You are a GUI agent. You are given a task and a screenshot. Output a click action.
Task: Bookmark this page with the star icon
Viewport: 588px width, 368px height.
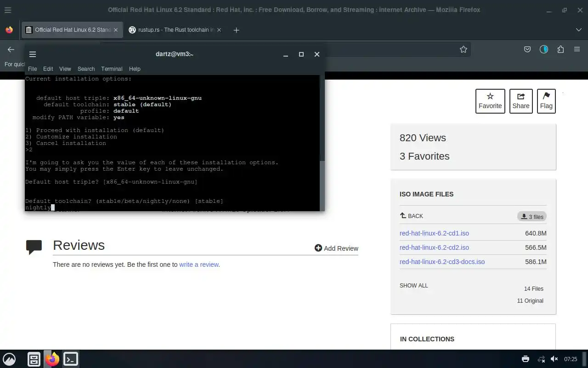click(464, 49)
